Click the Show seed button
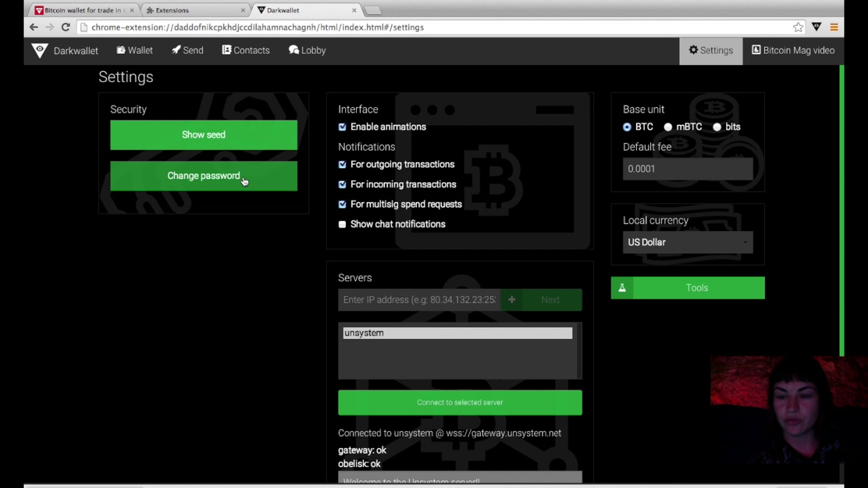The width and height of the screenshot is (868, 488). click(x=204, y=135)
